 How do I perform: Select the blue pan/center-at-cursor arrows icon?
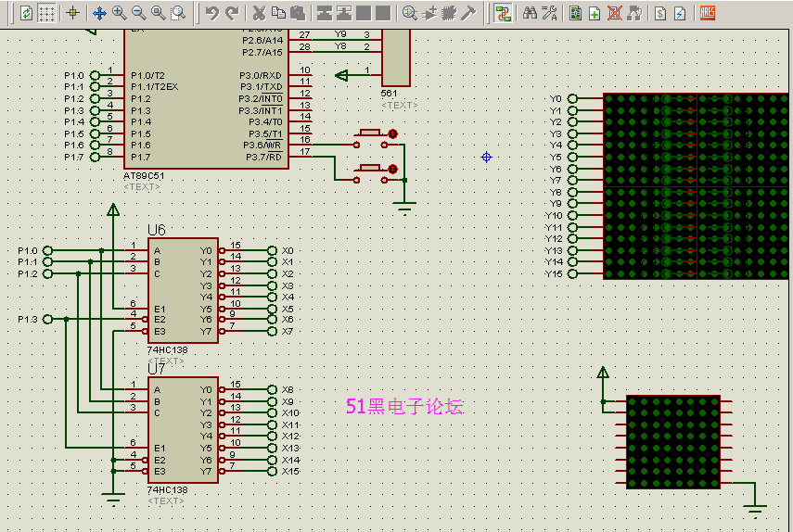click(x=99, y=13)
